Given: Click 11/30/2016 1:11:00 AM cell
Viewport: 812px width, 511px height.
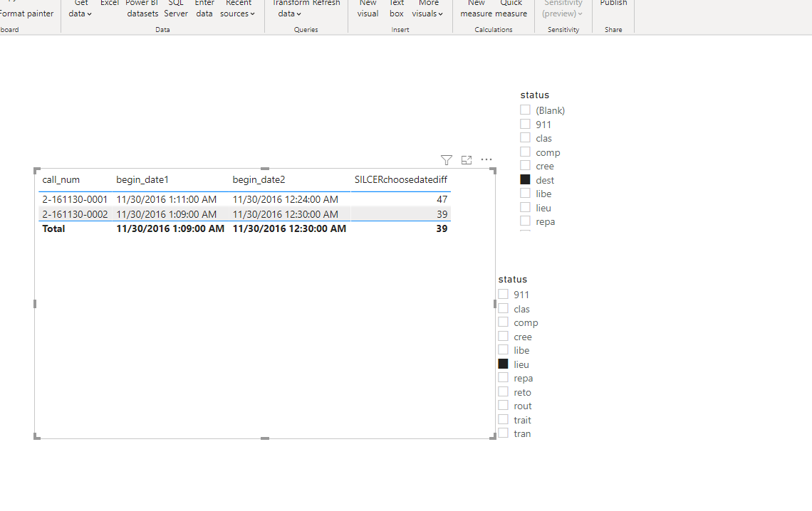Looking at the screenshot, I should 166,199.
